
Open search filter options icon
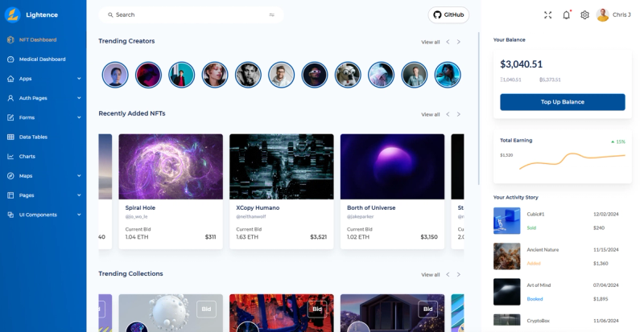(271, 14)
